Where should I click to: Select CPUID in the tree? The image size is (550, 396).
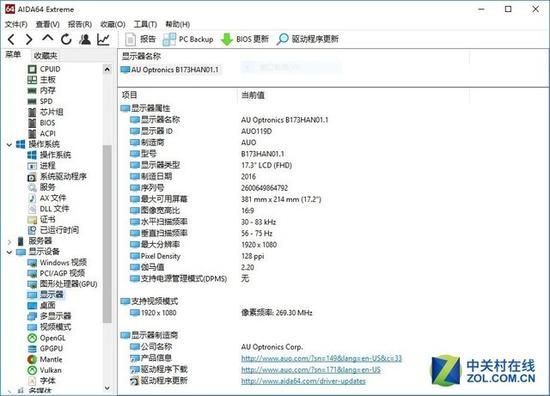coord(44,69)
